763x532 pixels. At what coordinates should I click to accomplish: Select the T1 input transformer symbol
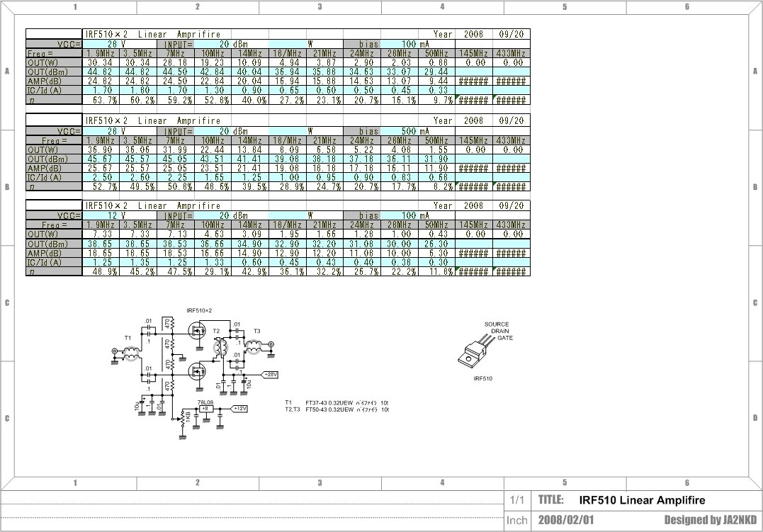click(x=130, y=352)
